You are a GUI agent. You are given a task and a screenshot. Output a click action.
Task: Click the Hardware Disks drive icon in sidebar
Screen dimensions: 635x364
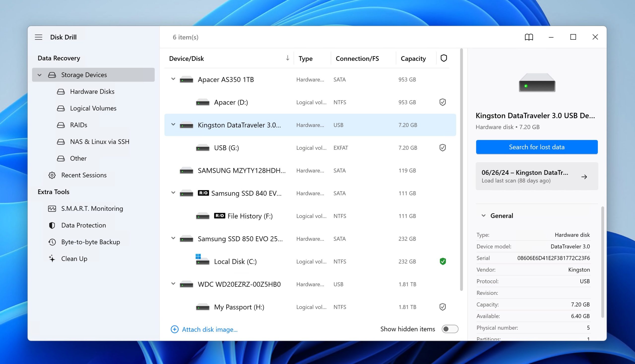(61, 91)
